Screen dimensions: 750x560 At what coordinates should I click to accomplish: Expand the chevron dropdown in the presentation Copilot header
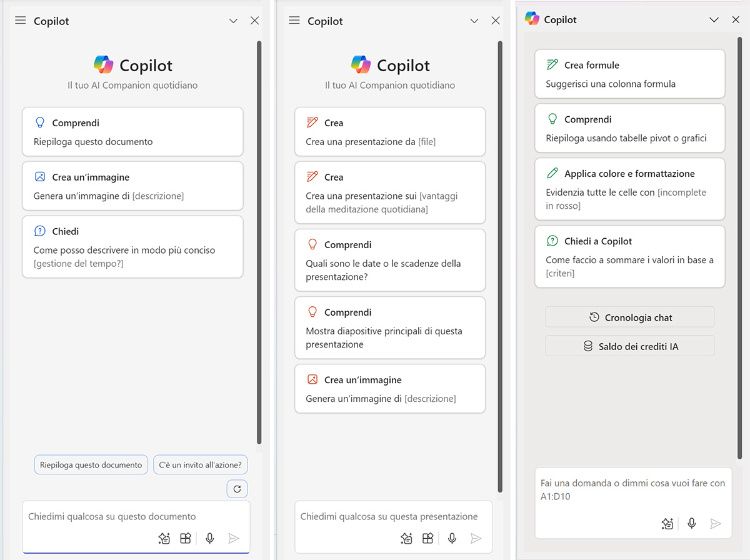tap(474, 21)
